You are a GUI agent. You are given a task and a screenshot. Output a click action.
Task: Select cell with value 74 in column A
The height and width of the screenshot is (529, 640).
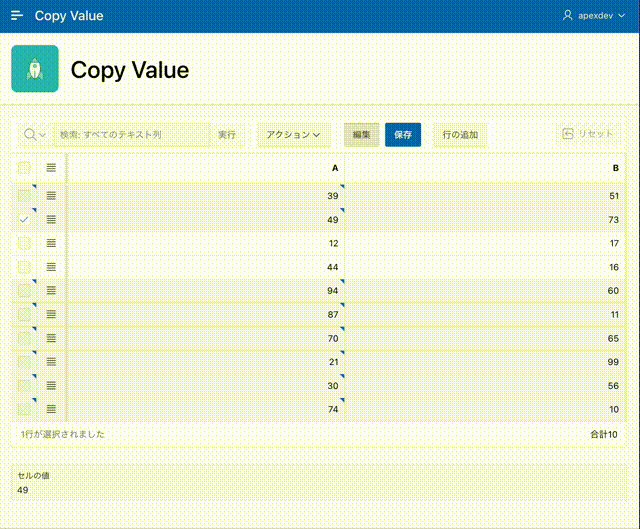(x=206, y=409)
